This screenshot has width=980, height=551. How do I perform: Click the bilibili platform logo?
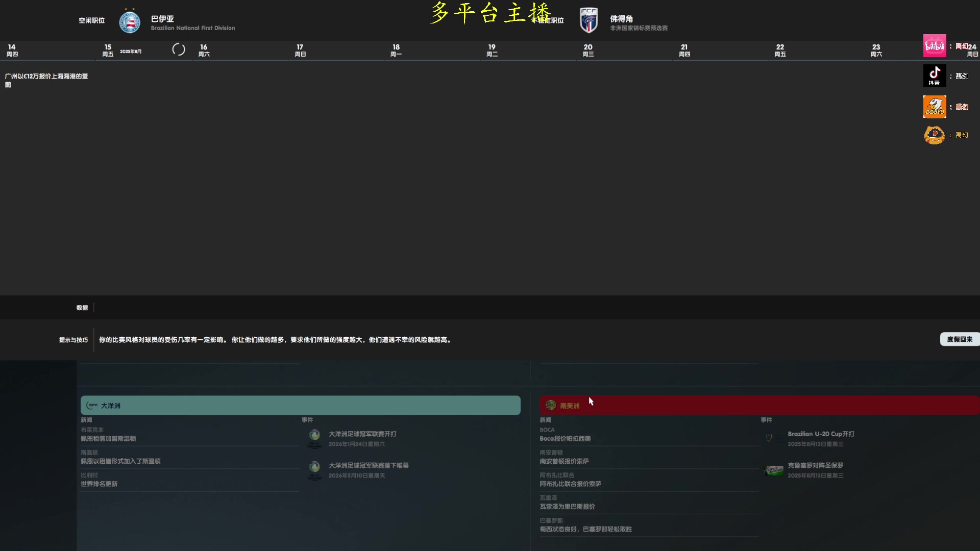click(x=934, y=46)
